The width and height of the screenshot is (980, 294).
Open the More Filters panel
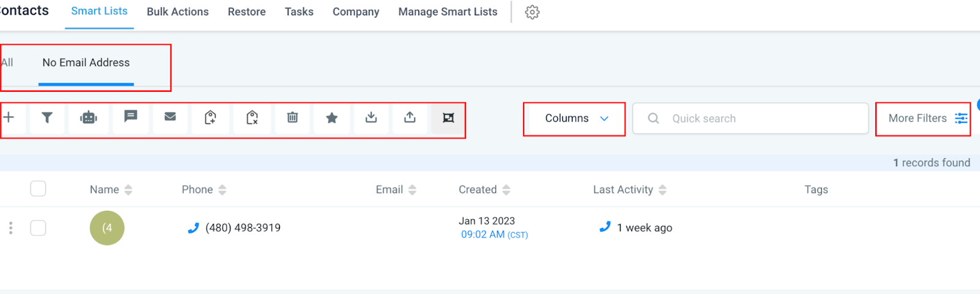pos(927,118)
